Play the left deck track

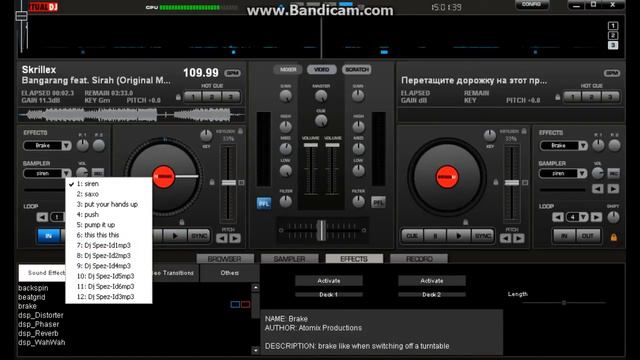click(175, 236)
